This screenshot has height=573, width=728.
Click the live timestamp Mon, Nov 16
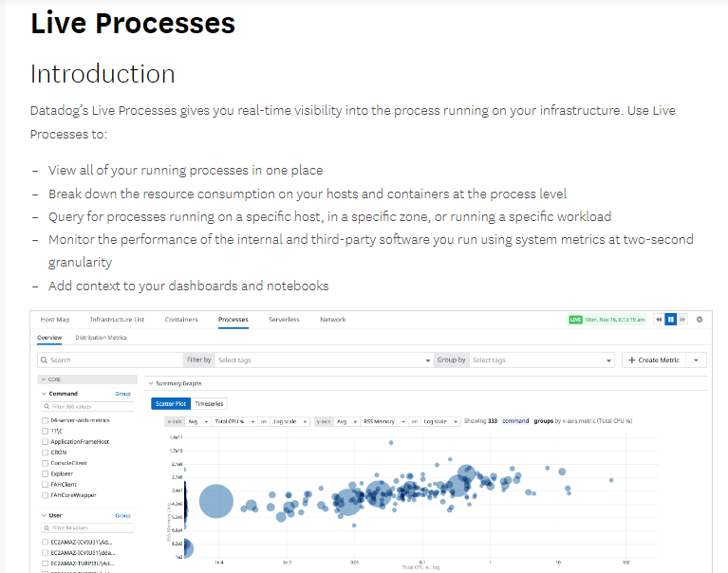[615, 320]
